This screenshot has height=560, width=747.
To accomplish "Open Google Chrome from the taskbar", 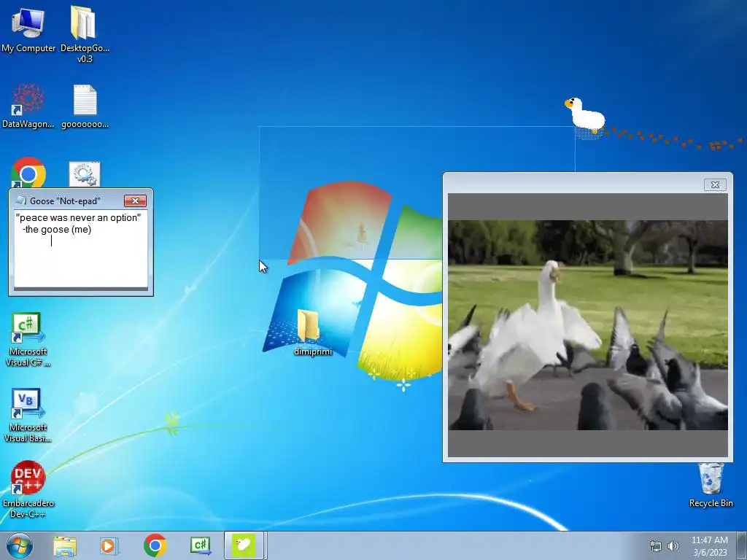I will point(155,545).
